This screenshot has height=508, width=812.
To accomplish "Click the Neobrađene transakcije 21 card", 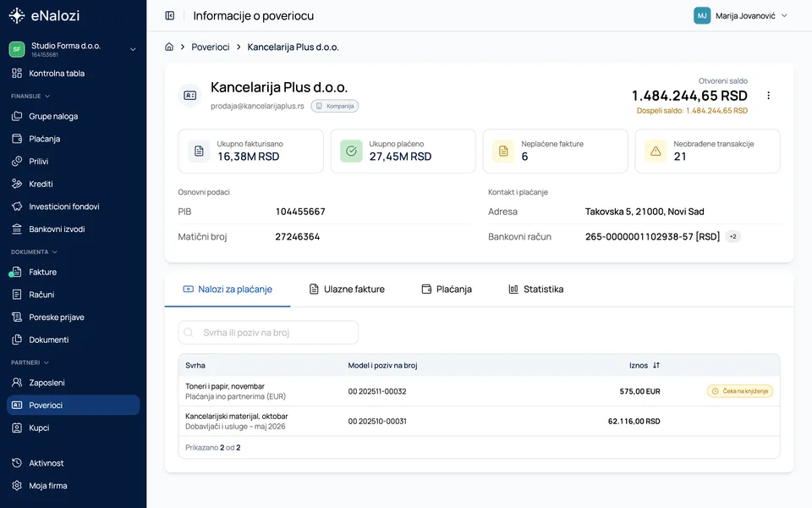I will [x=707, y=151].
